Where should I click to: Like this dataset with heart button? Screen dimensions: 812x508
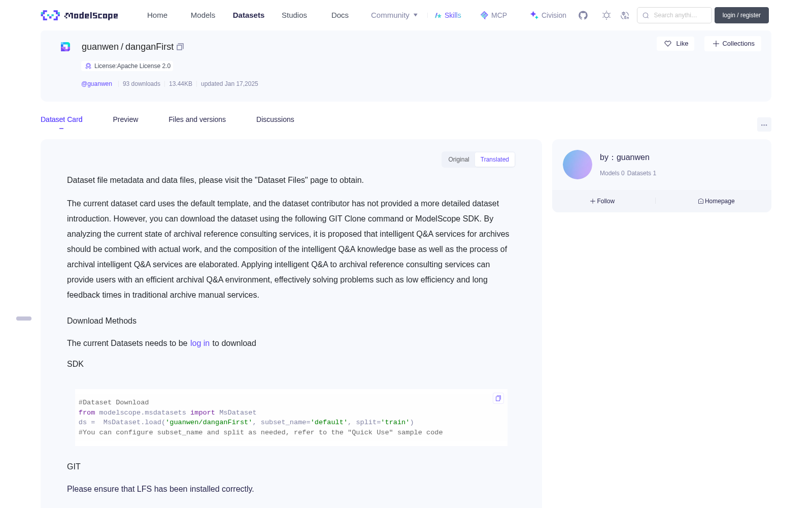click(x=675, y=44)
